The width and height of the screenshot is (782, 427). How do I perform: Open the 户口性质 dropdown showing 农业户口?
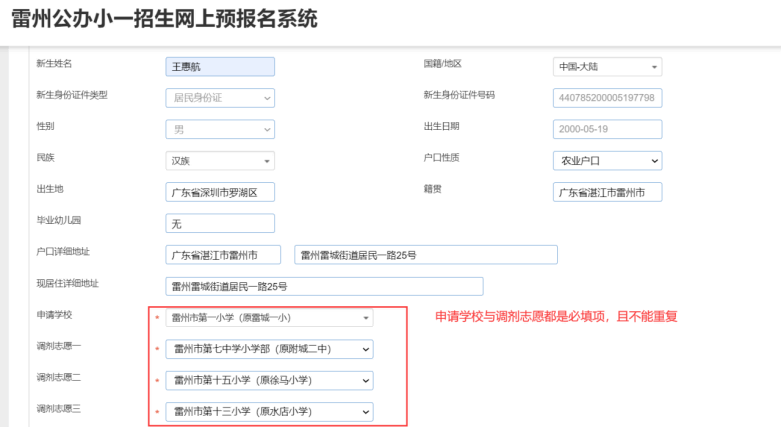(x=607, y=161)
